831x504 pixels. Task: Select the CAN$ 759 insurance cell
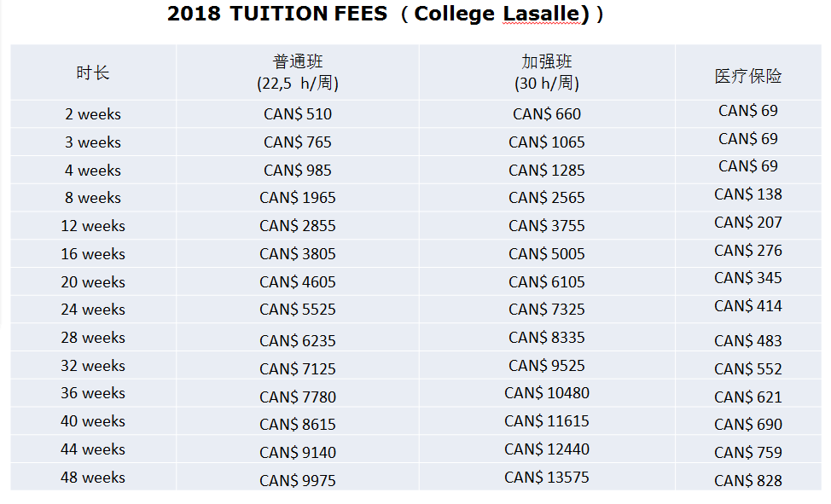tap(748, 449)
